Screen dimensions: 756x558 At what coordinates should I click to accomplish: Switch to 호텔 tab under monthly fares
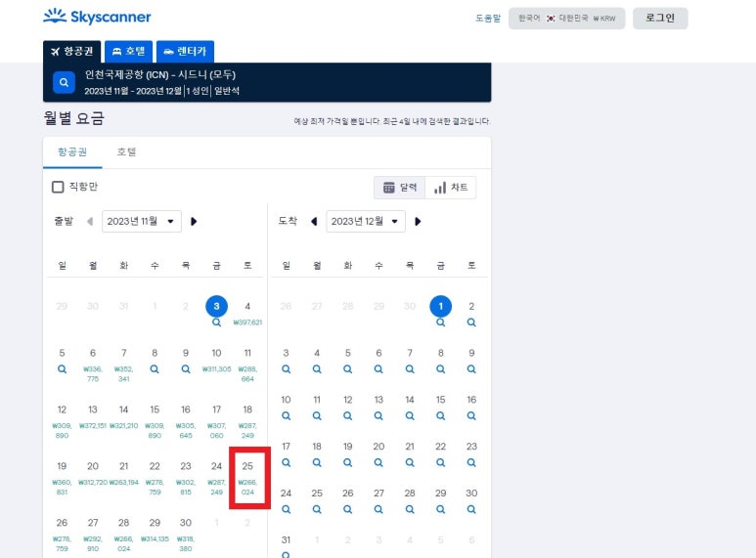point(126,152)
